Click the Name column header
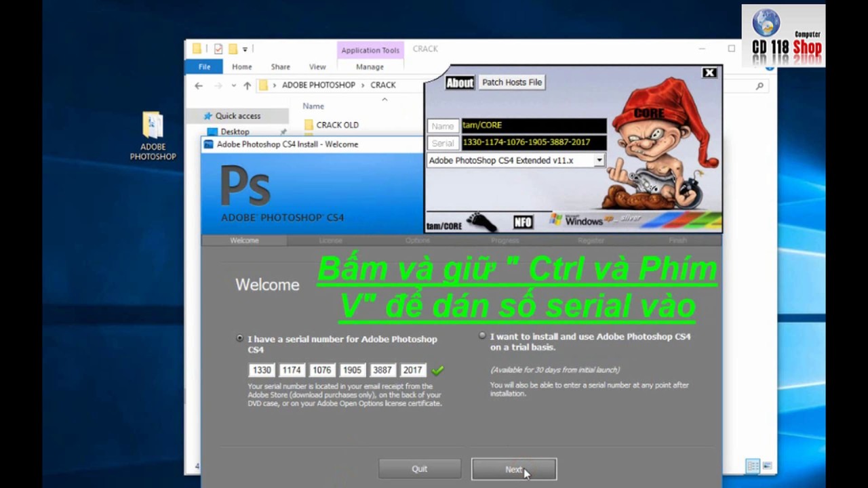The image size is (868, 488). (313, 106)
